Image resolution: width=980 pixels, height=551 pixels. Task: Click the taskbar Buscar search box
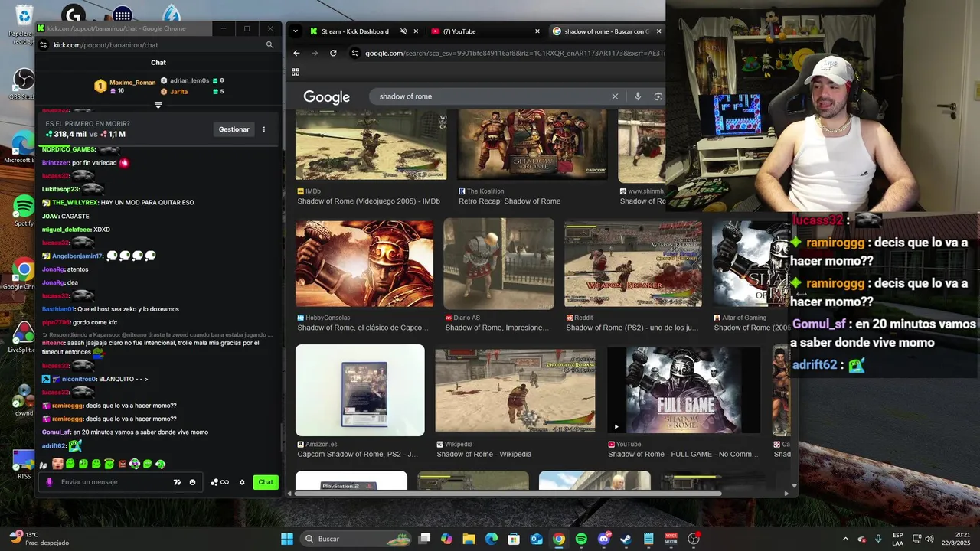(x=357, y=539)
